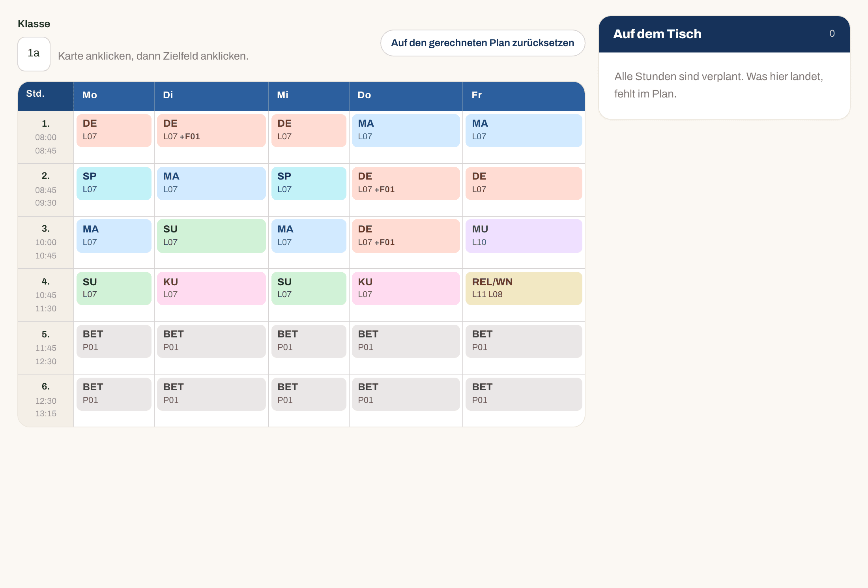Choose Monday period 3 MA card
The width and height of the screenshot is (868, 588).
tap(114, 236)
